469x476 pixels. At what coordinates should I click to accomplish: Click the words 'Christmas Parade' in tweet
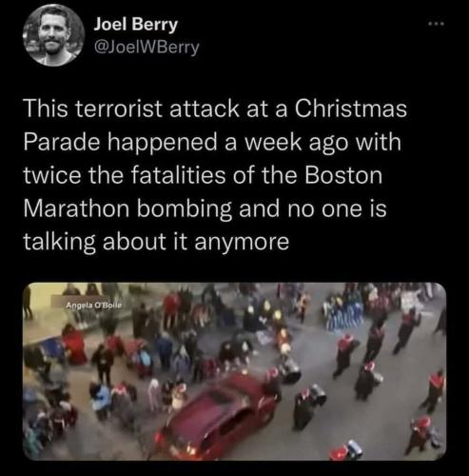click(x=215, y=125)
